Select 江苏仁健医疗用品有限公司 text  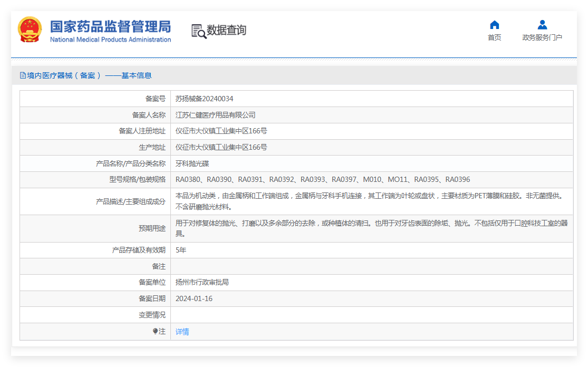pos(216,115)
